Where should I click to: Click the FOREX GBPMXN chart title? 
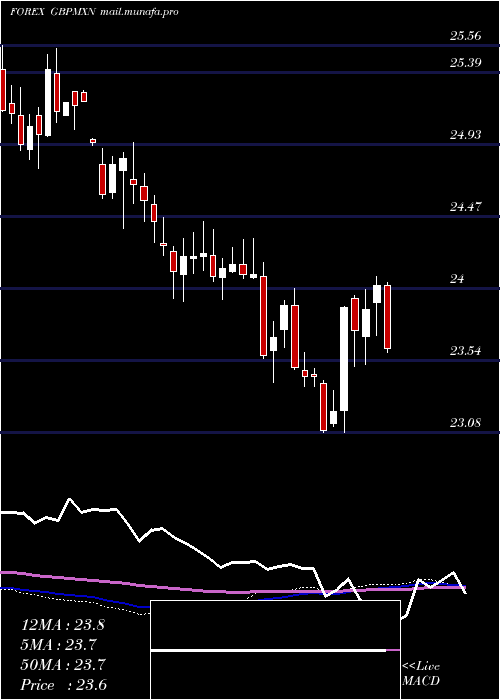coord(94,12)
